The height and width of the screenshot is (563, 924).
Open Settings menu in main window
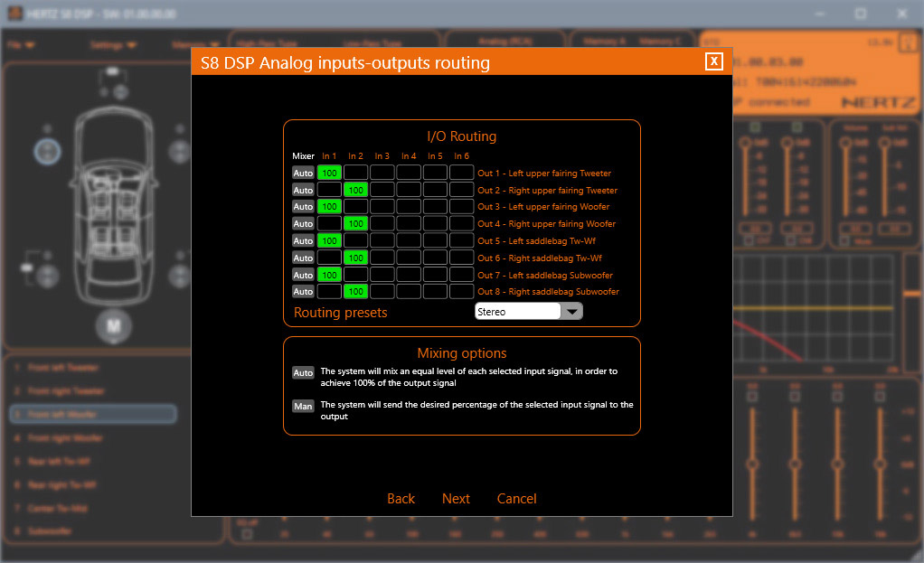pos(113,45)
